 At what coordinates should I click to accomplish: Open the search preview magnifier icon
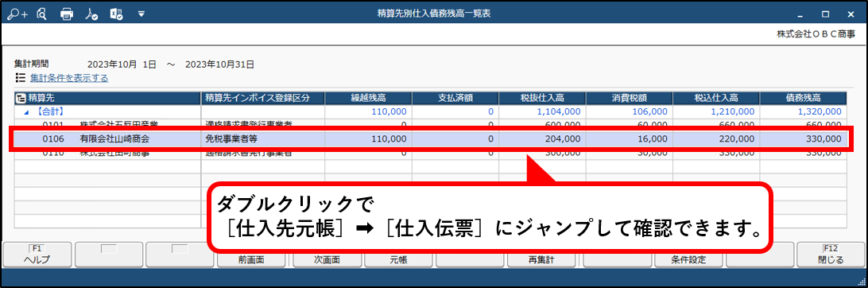coord(41,14)
